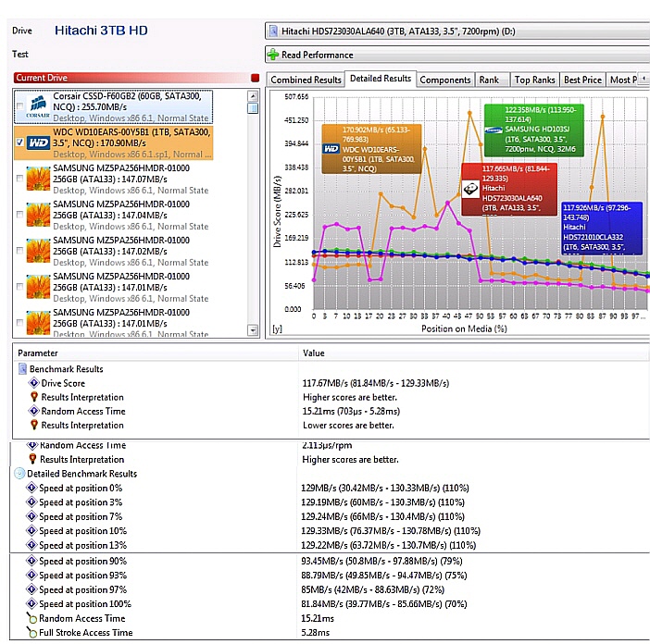
Task: Click the Value column header
Action: 474,353
